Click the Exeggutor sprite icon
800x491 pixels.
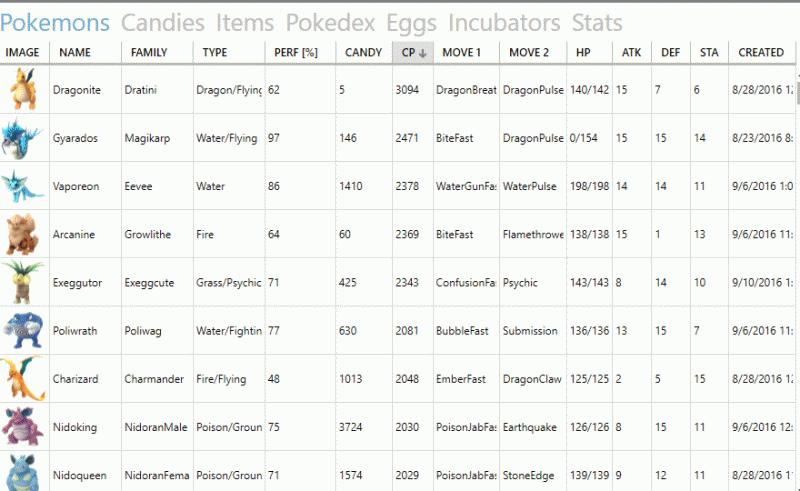point(22,282)
